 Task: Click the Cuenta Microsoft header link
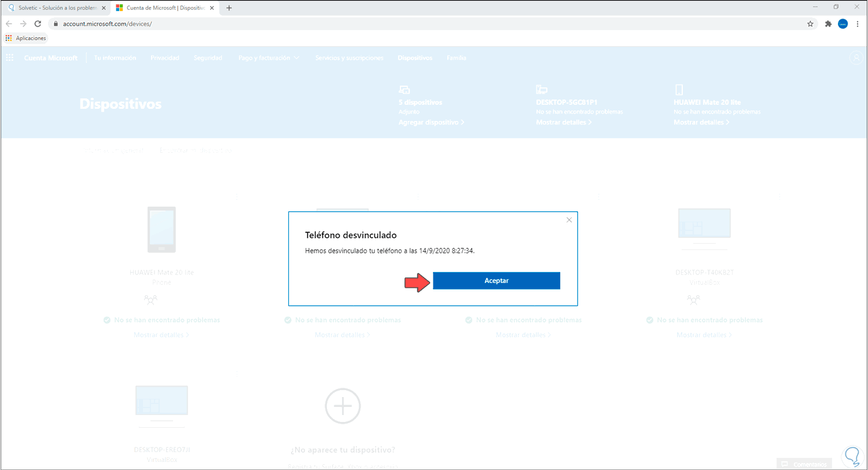(51, 58)
